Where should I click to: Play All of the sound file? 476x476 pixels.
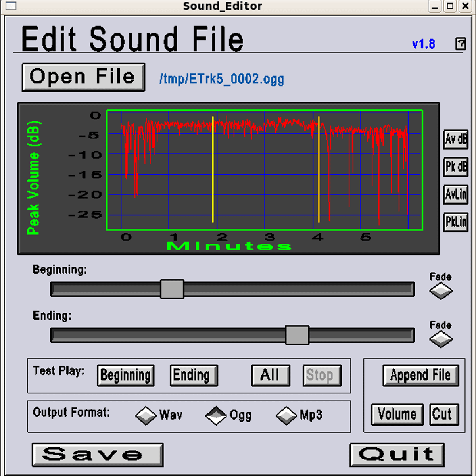(271, 375)
